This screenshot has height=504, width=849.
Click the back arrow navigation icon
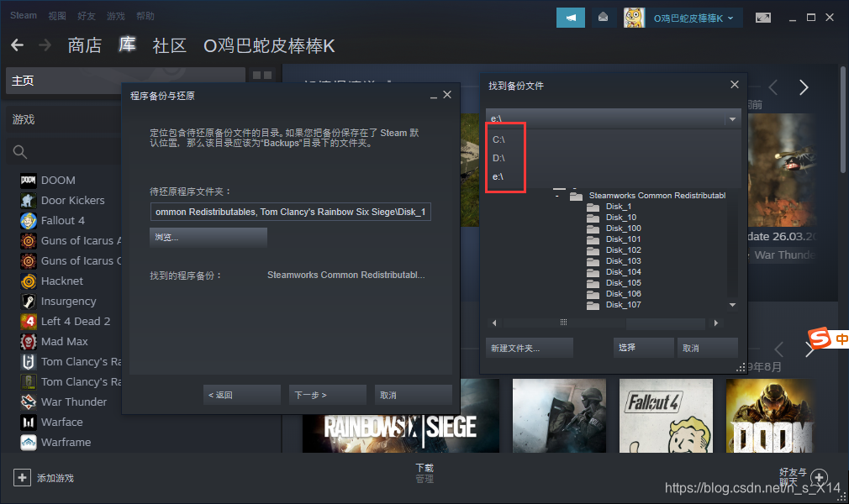(18, 45)
